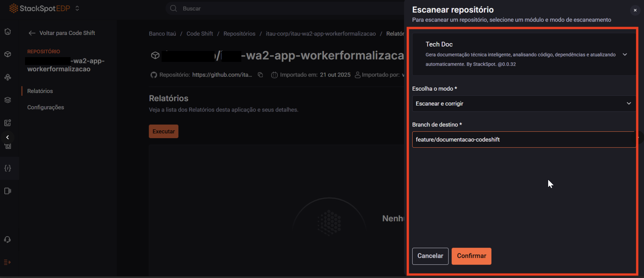Click the cube icon in left sidebar

[8, 54]
